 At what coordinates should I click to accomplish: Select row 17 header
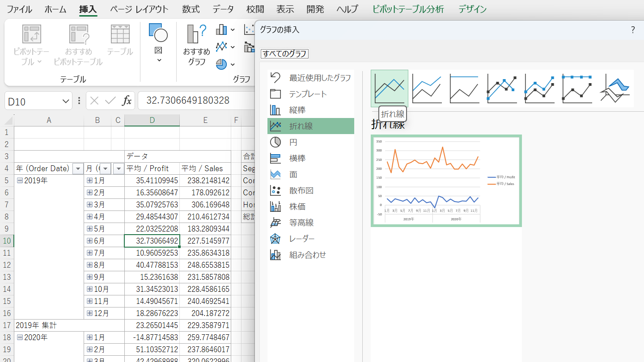coord(7,325)
